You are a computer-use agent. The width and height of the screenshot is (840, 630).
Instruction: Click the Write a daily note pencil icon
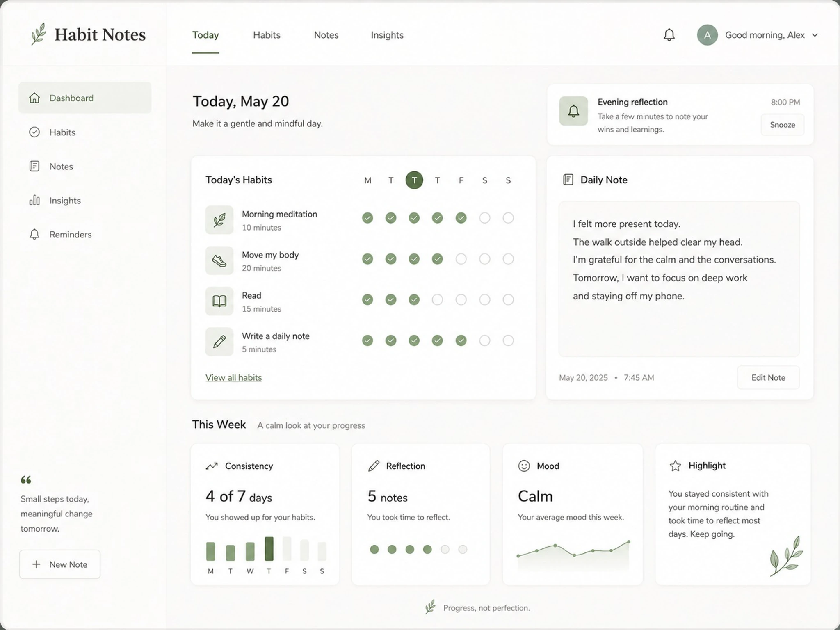[219, 341]
